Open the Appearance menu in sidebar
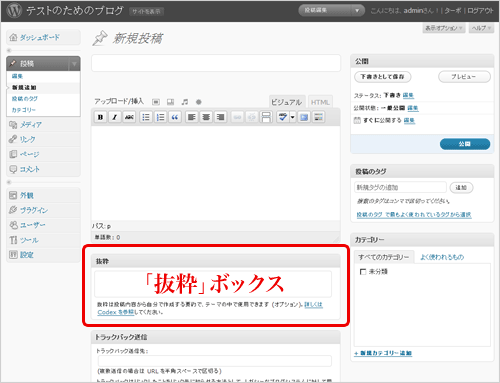 [43, 195]
